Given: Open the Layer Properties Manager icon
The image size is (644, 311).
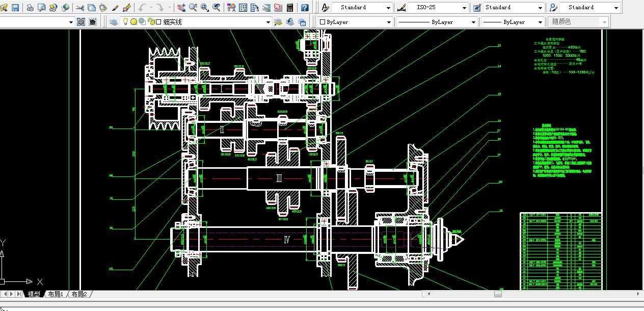Looking at the screenshot, I should tap(114, 22).
